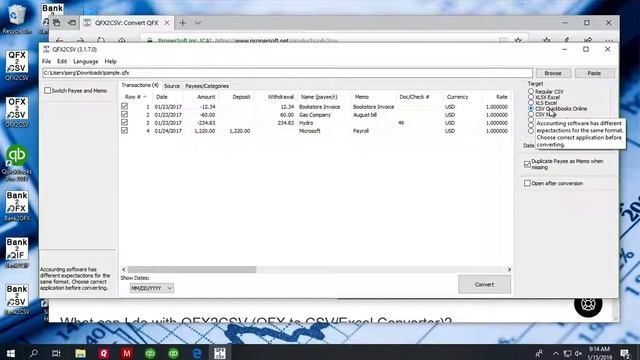
Task: Select the 'Payroll' memo cell
Action: click(361, 131)
